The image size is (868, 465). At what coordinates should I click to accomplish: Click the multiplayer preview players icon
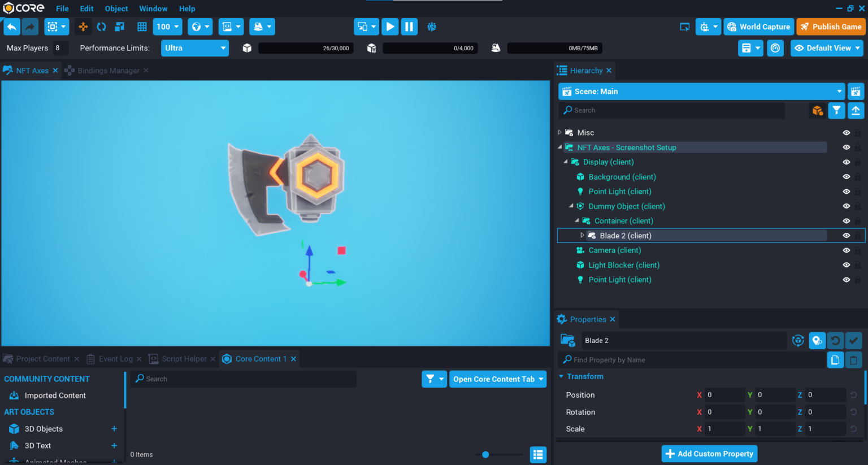432,27
